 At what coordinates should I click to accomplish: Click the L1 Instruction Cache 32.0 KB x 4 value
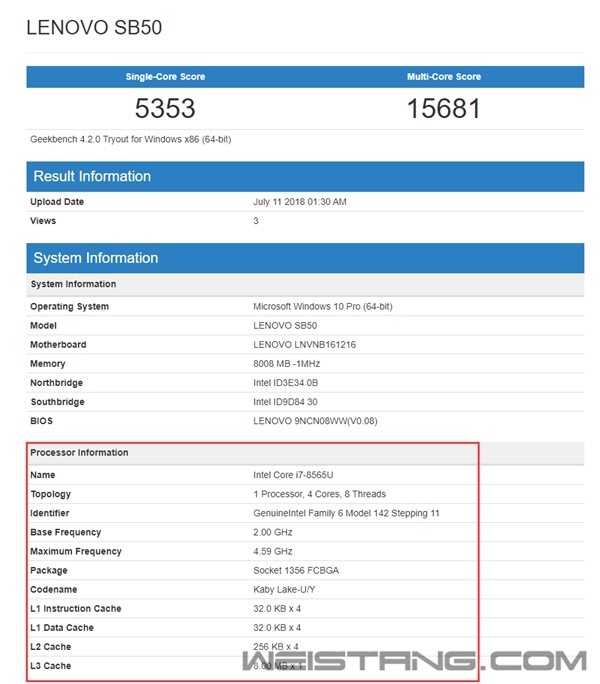point(277,609)
